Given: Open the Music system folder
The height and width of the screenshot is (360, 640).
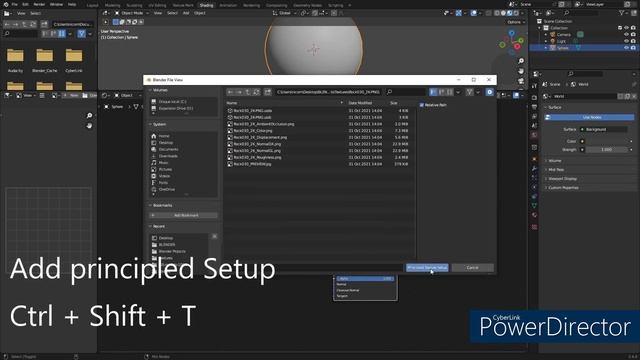Looking at the screenshot, I should click(163, 162).
